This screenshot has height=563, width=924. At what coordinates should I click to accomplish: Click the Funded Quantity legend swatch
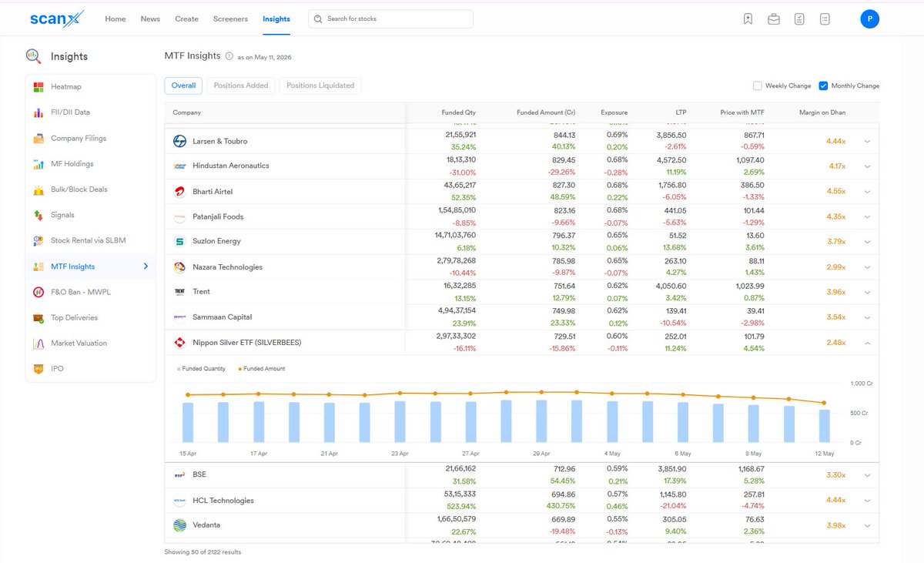pyautogui.click(x=179, y=369)
